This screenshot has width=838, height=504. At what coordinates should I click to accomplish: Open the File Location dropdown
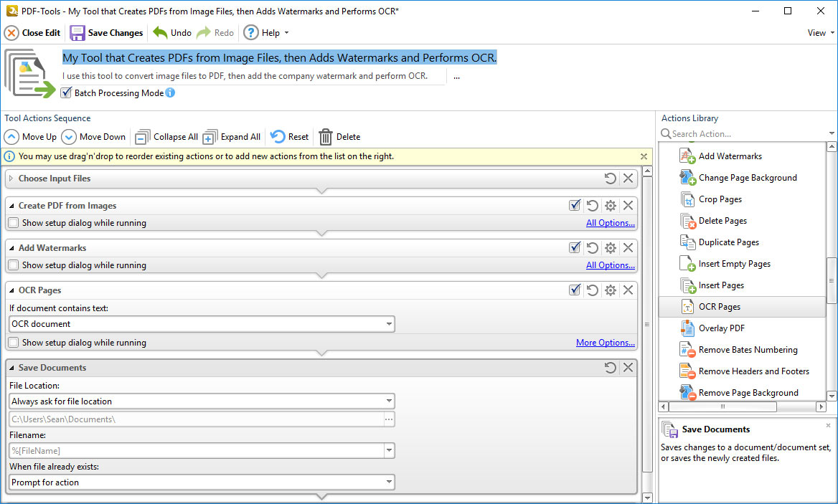tap(389, 401)
